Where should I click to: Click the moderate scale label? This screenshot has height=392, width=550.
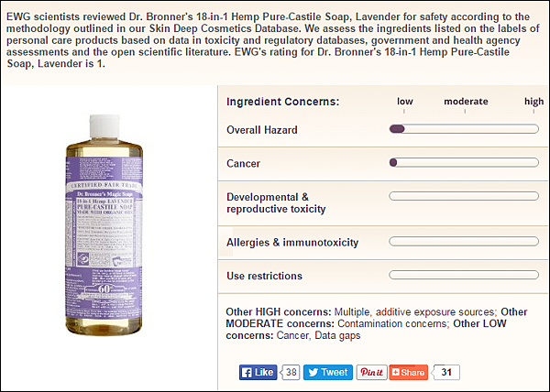(466, 102)
